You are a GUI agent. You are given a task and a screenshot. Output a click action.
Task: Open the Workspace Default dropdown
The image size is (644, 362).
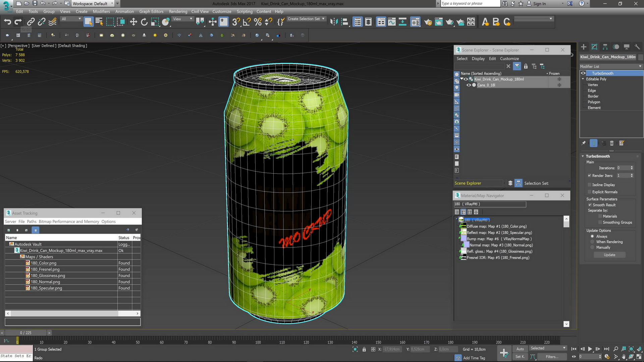93,3
